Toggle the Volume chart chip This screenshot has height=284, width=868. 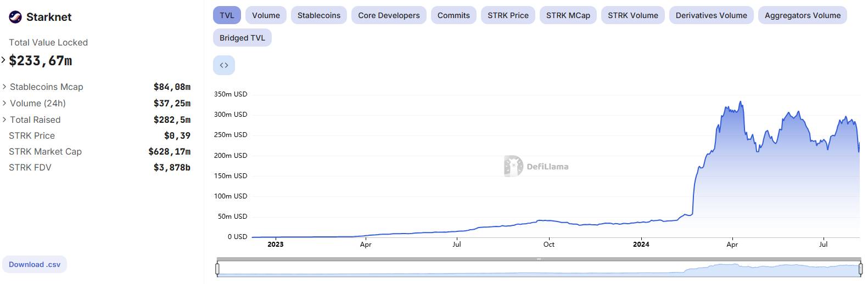tap(266, 15)
